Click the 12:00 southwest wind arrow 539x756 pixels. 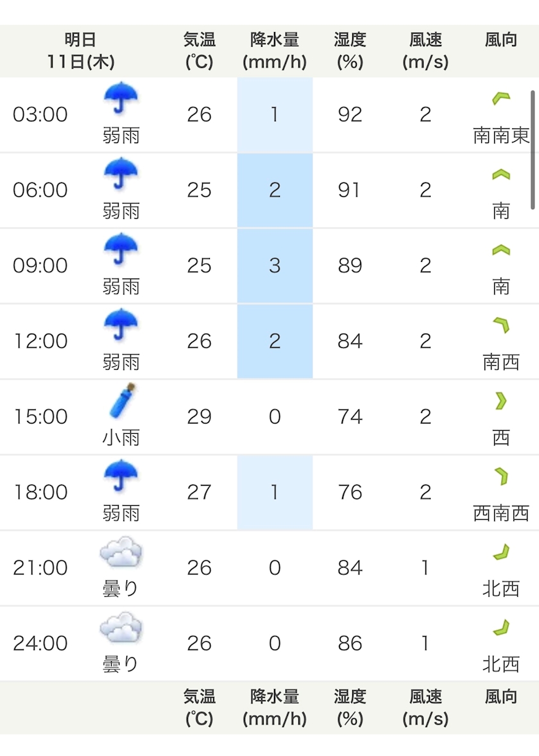501,326
